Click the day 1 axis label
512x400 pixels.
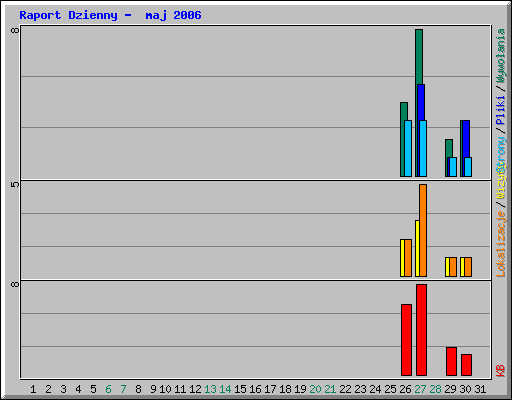pyautogui.click(x=33, y=389)
